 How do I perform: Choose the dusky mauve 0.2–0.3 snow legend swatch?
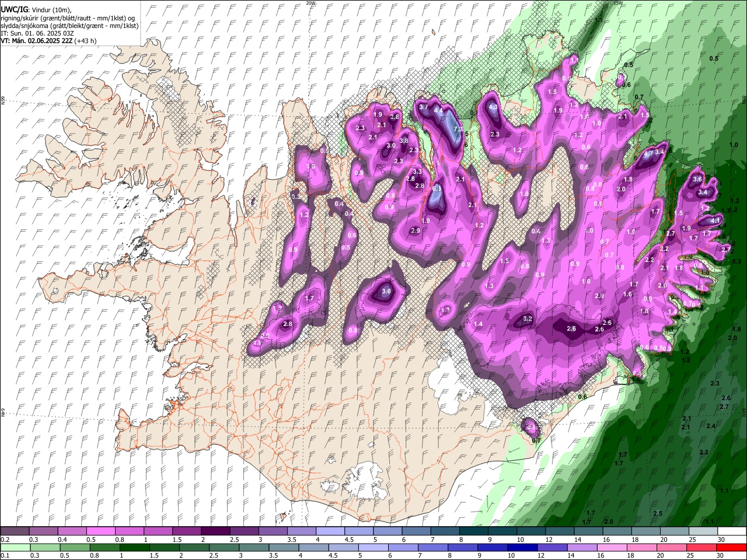click(15, 531)
